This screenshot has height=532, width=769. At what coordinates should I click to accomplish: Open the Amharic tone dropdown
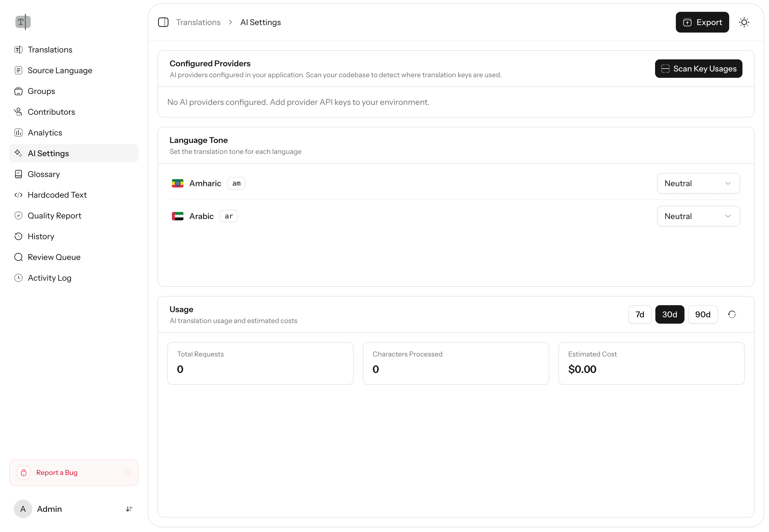pyautogui.click(x=698, y=183)
